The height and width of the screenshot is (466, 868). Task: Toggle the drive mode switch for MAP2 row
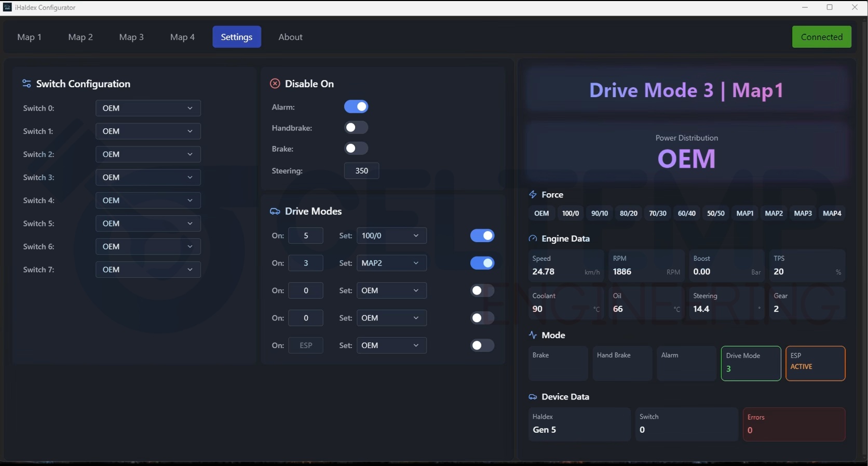(x=482, y=263)
